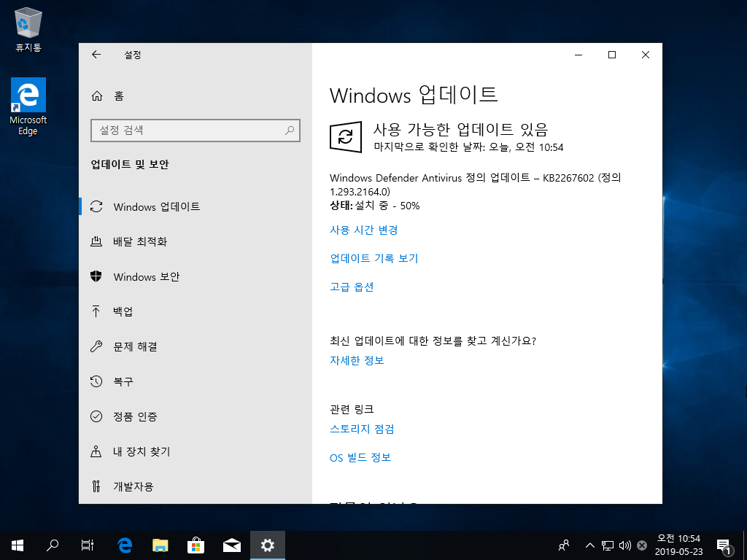The height and width of the screenshot is (560, 747).
Task: Open 업데이트 기록 보기 link
Action: pyautogui.click(x=374, y=258)
